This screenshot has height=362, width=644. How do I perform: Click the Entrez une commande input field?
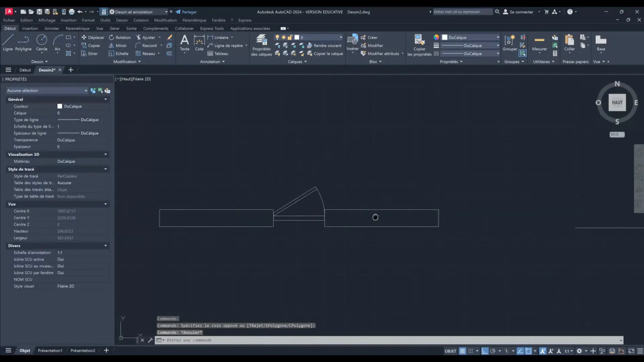[235, 340]
